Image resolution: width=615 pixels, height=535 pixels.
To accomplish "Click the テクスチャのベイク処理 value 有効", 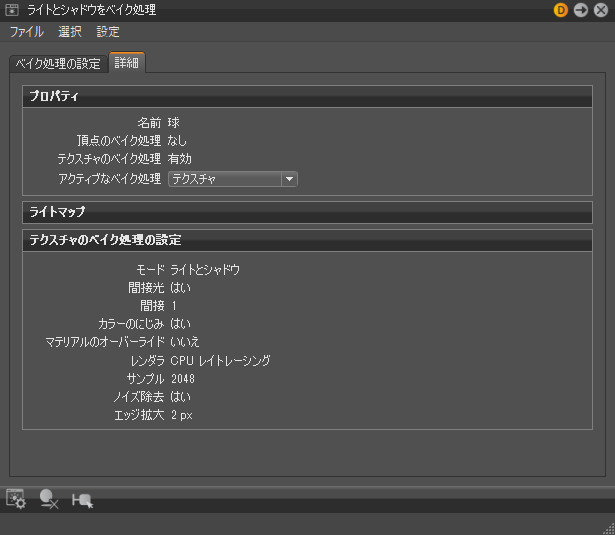I will 180,159.
